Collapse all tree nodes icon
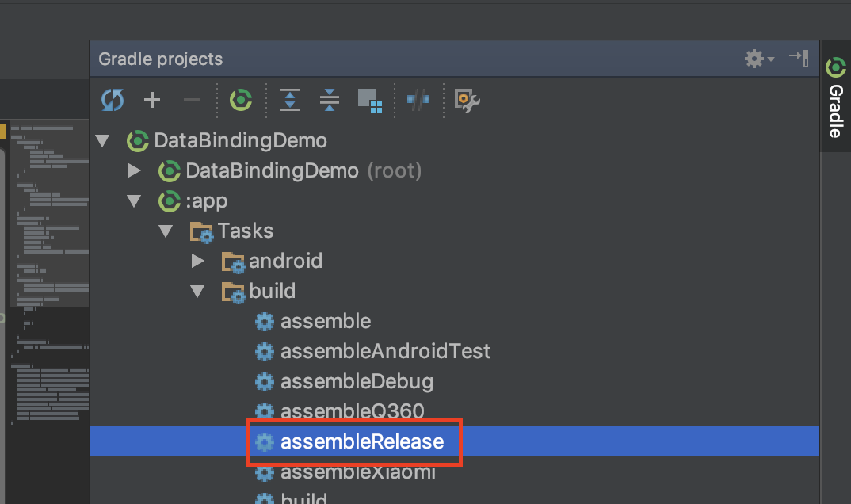 tap(330, 100)
